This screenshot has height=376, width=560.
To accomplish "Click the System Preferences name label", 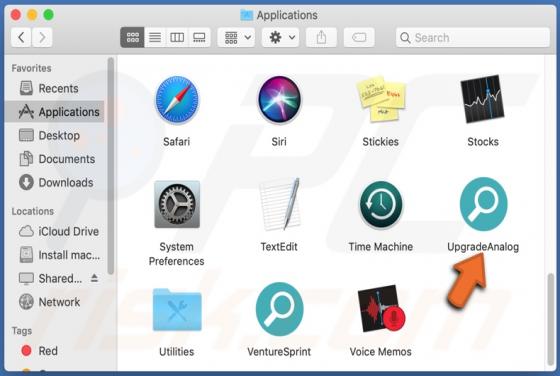I will point(176,254).
